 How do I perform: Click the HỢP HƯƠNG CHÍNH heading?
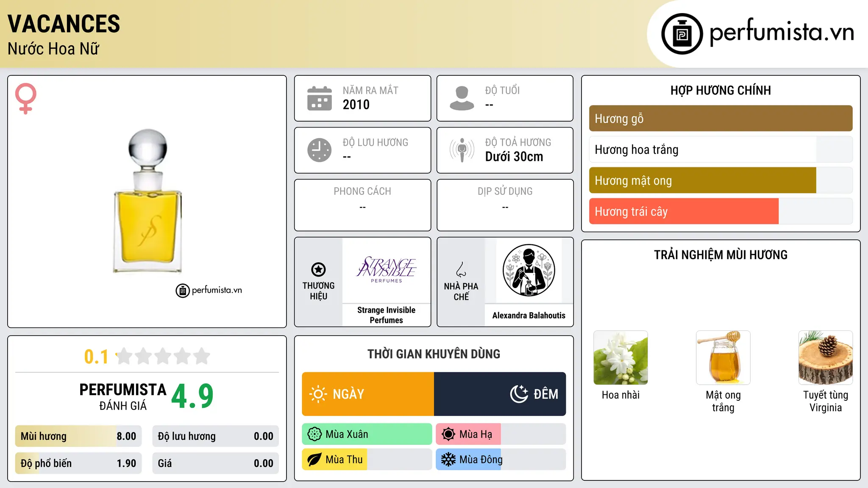pyautogui.click(x=721, y=90)
